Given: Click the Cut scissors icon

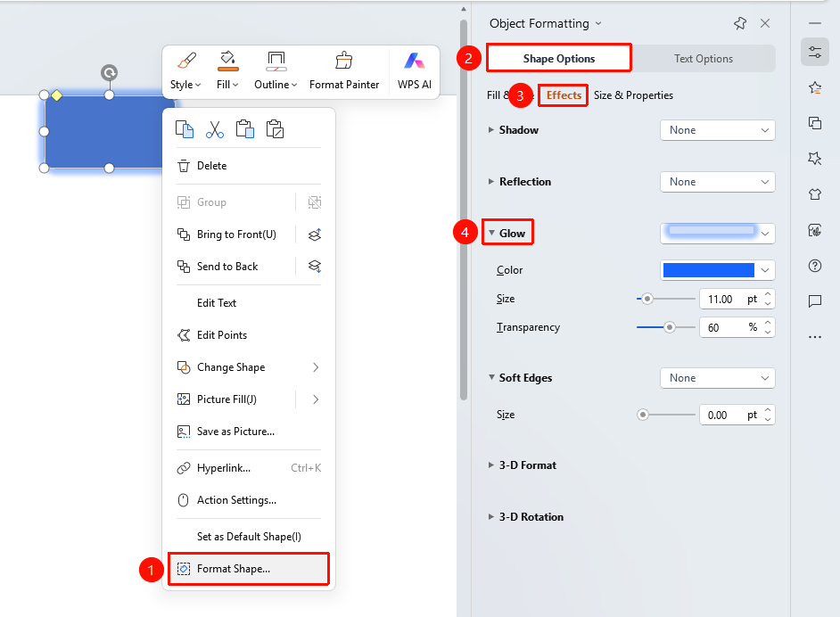Looking at the screenshot, I should tap(215, 129).
